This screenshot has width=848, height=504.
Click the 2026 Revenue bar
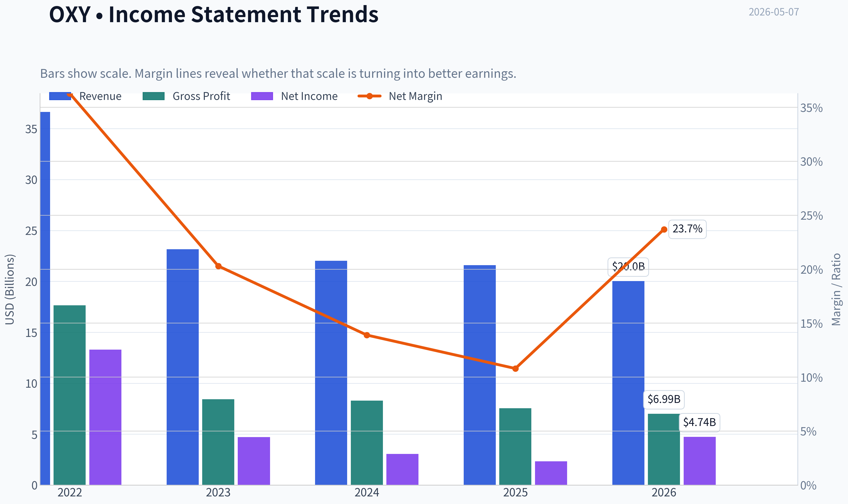(628, 383)
